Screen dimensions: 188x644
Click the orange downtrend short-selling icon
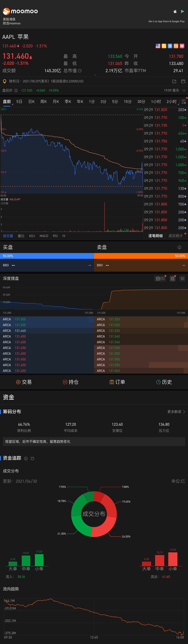click(176, 46)
